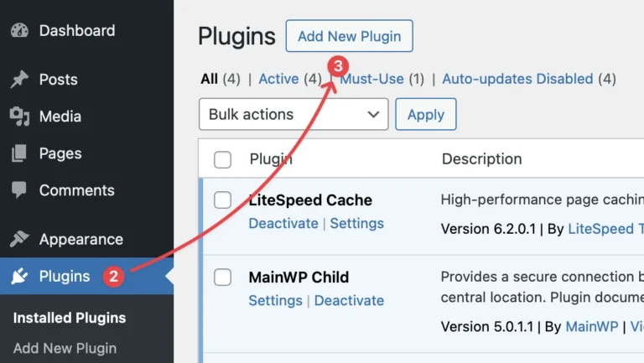
Task: Click the Appearance paintbrush icon
Action: [x=19, y=239]
